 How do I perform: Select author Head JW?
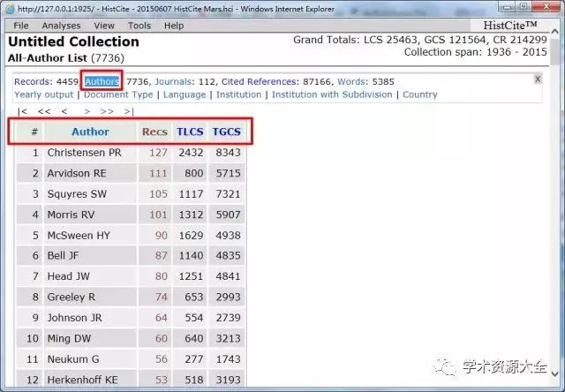69,276
